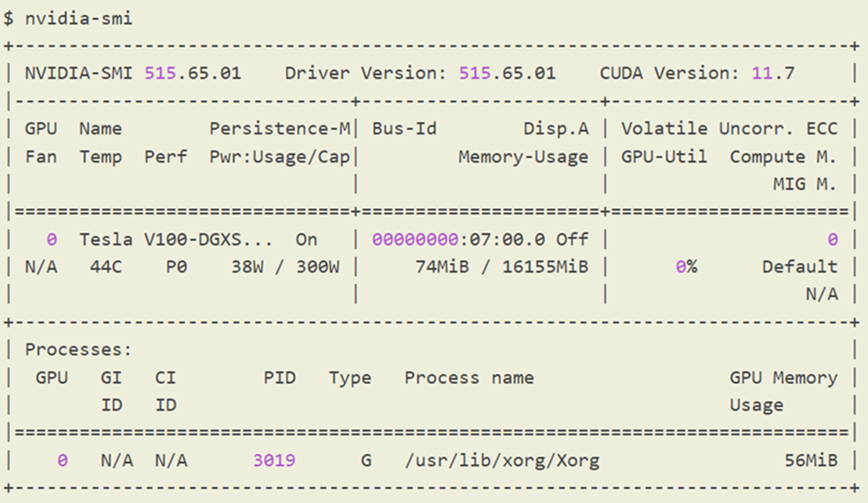
Task: Click the Perf column header
Action: tap(166, 157)
